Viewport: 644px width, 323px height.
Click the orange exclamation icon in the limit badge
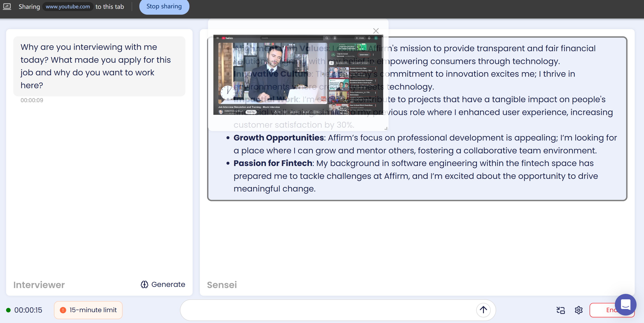click(63, 310)
